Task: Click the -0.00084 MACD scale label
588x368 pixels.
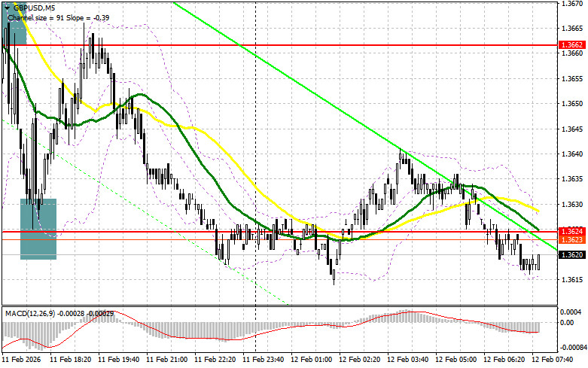Action: click(x=573, y=348)
